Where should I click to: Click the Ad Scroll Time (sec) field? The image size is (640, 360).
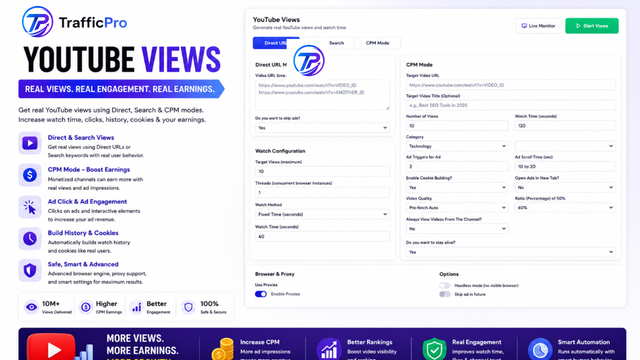(x=565, y=167)
